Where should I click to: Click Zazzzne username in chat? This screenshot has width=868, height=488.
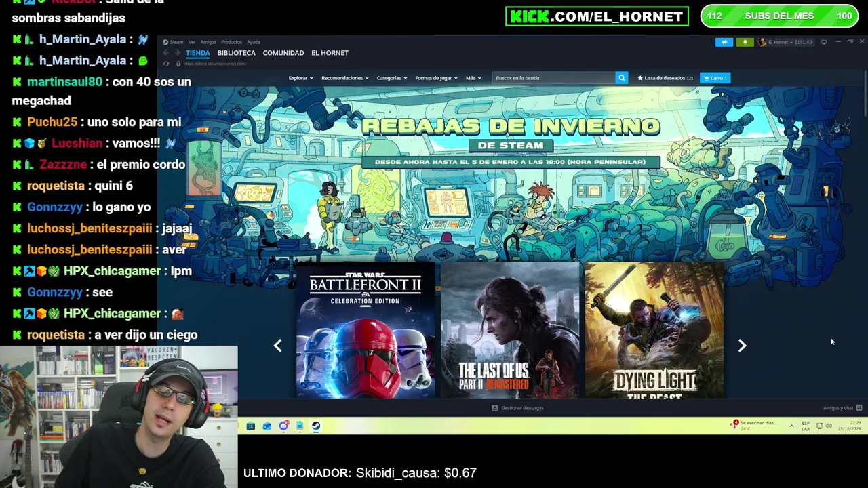(x=63, y=165)
